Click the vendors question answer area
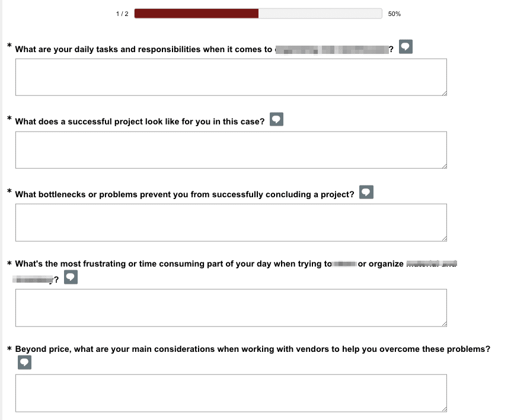 (x=231, y=393)
